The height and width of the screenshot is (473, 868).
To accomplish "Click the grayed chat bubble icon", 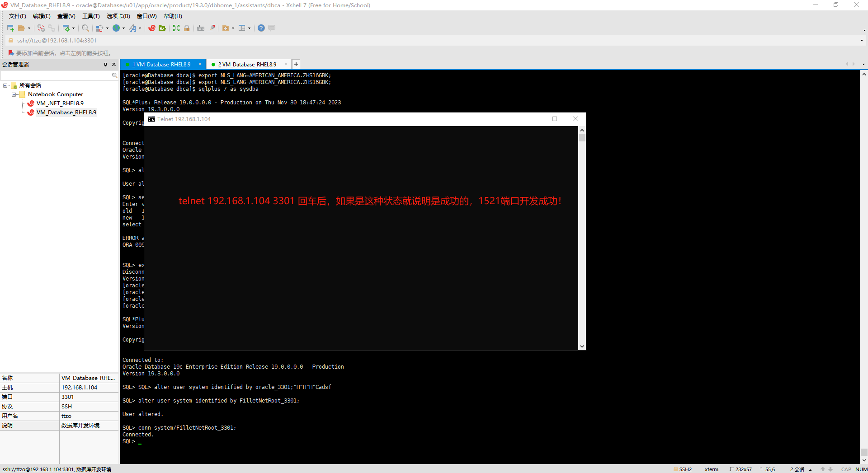I will (x=272, y=28).
